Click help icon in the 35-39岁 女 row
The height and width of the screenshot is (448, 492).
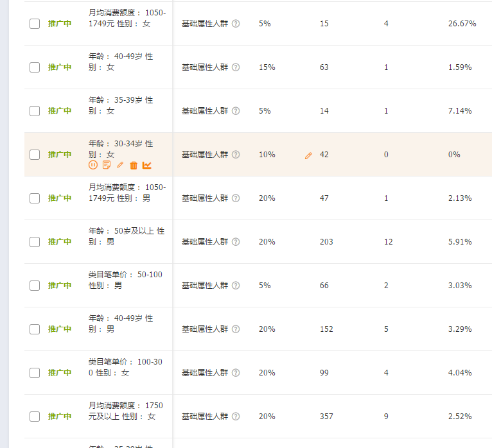[236, 111]
